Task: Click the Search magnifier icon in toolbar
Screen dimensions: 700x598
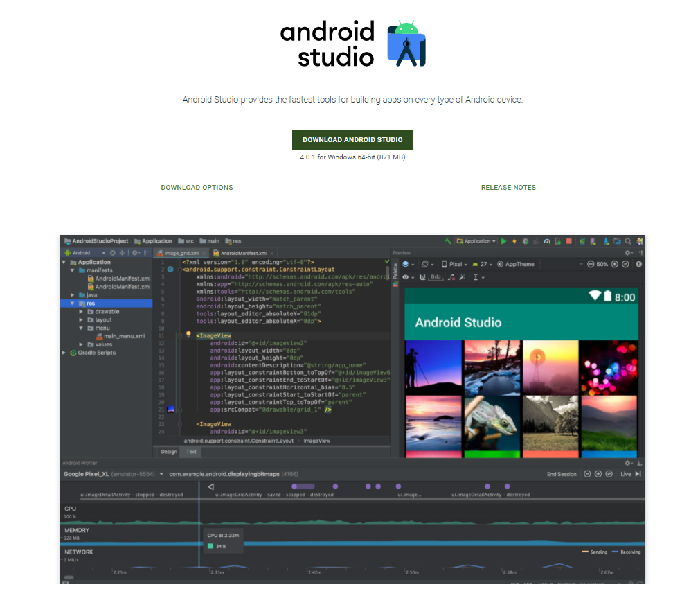Action: (628, 241)
